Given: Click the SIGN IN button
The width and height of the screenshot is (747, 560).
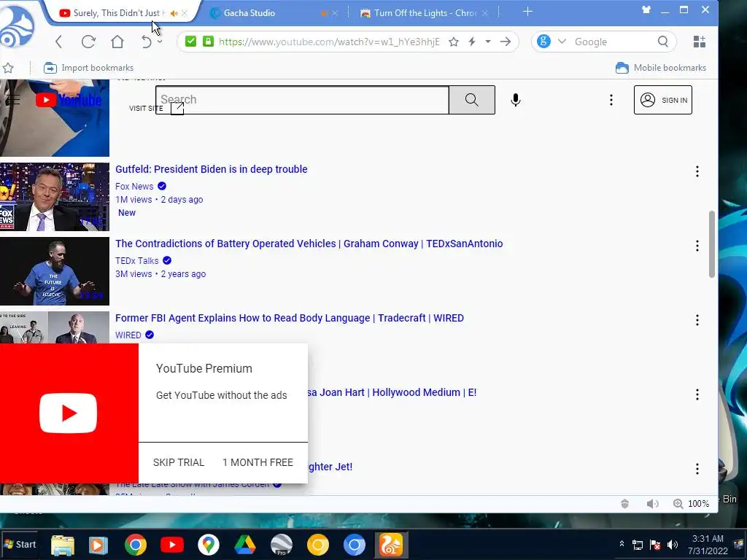Looking at the screenshot, I should [662, 100].
